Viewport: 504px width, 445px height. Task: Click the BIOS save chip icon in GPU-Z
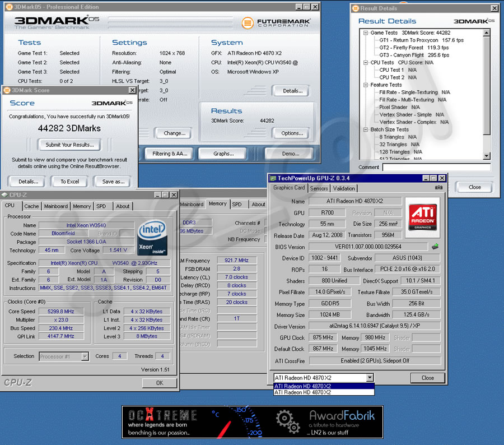[435, 247]
